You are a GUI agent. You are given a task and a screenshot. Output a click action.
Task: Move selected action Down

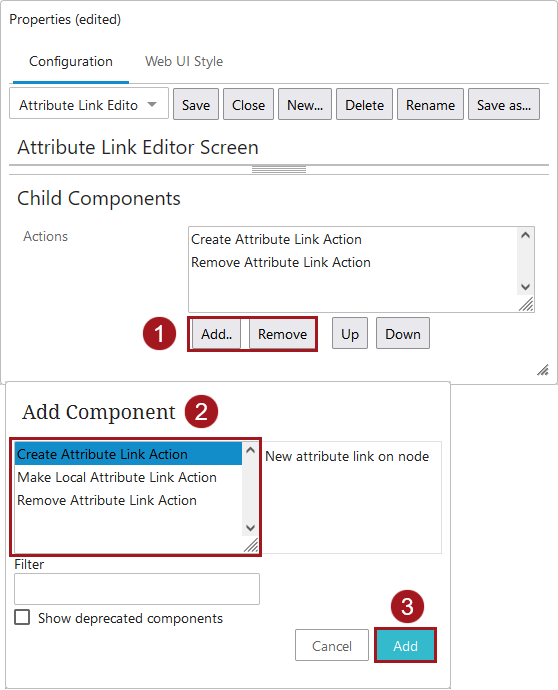(403, 334)
